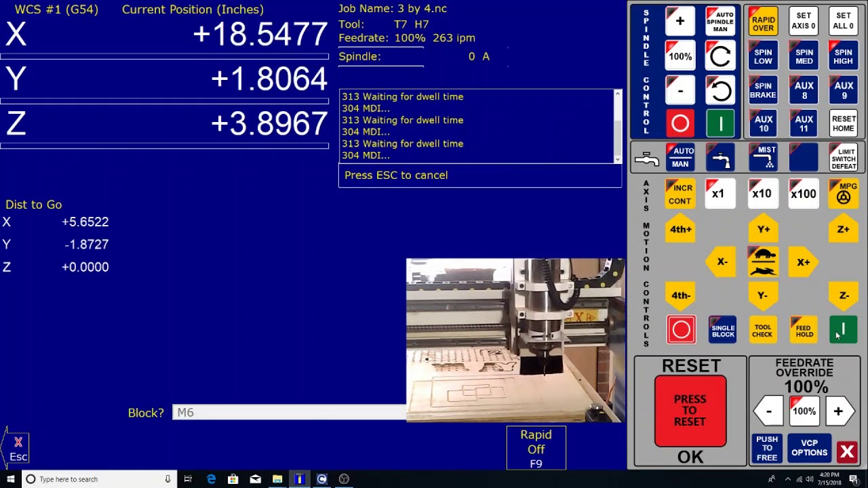Reset spindle override to 100%
This screenshot has width=868, height=488.
(680, 56)
